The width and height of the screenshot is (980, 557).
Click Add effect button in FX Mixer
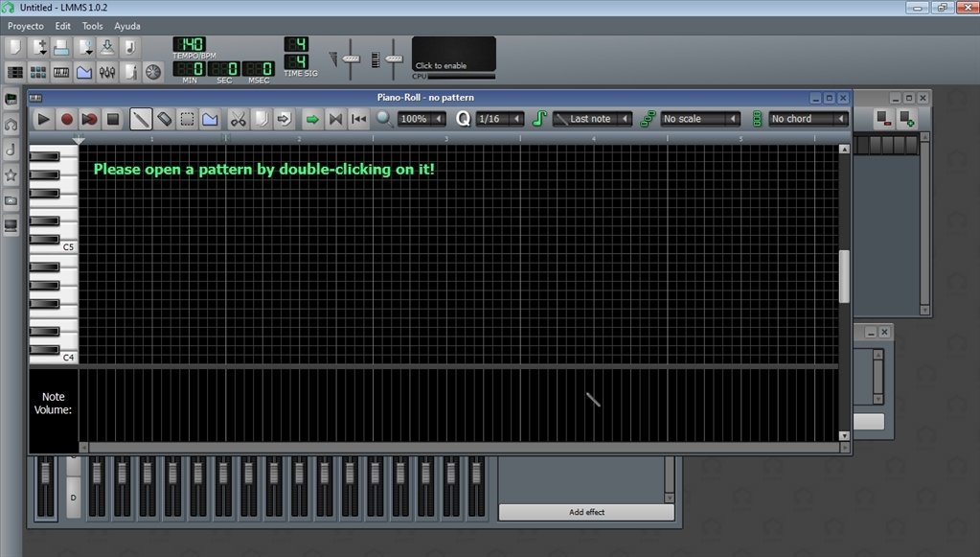pyautogui.click(x=586, y=512)
